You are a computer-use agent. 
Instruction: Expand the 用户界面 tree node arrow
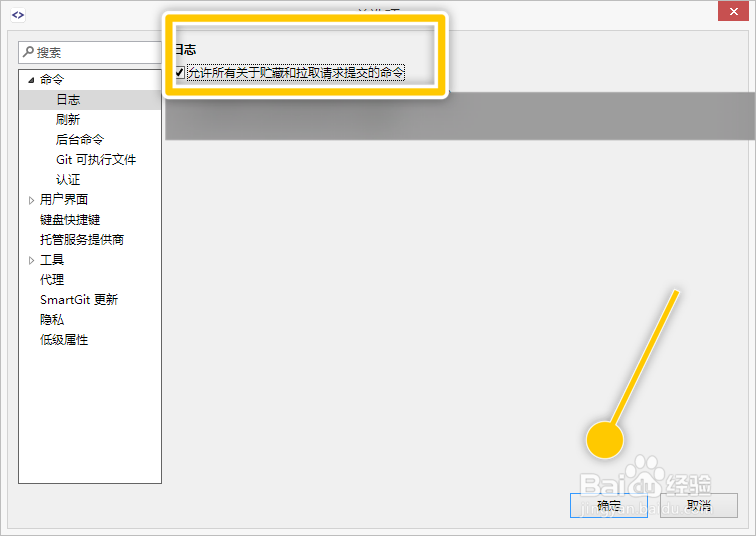(31, 200)
